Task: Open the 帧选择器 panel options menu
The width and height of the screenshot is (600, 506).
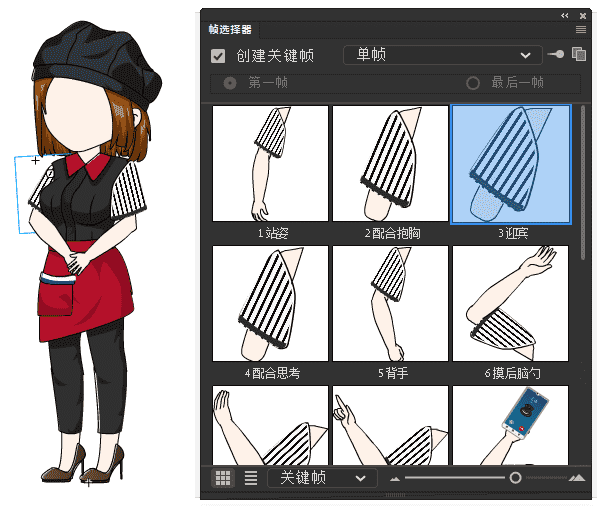Action: (581, 30)
